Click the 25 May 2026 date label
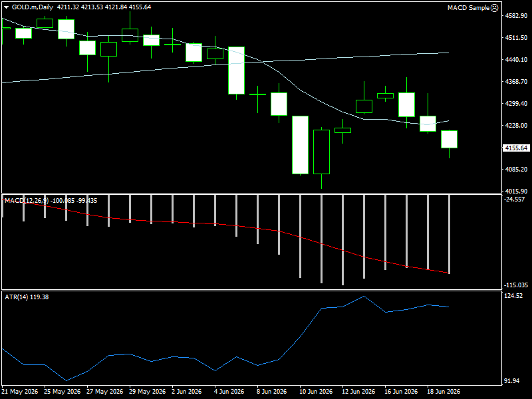The width and height of the screenshot is (532, 399). pos(62,391)
